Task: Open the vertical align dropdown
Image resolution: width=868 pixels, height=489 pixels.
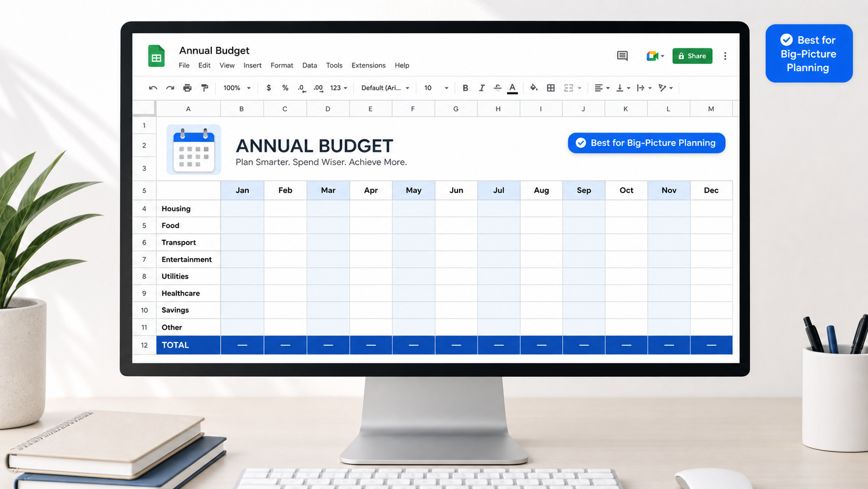Action: pyautogui.click(x=623, y=88)
